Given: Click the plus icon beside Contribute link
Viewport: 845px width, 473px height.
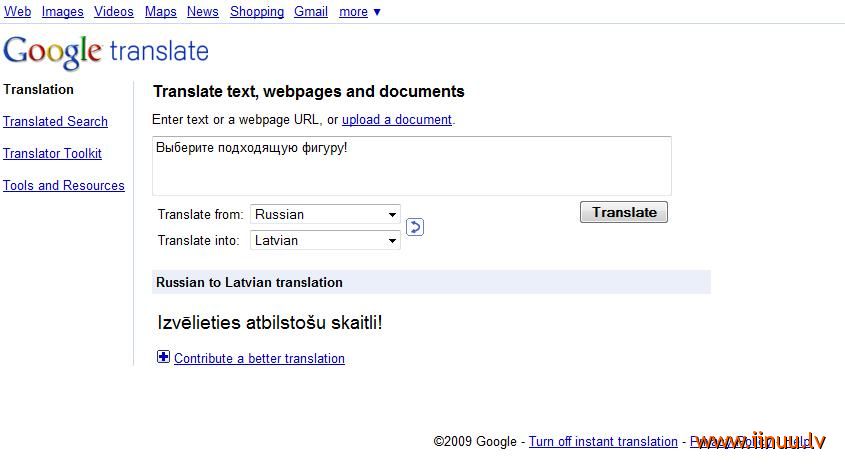Looking at the screenshot, I should click(x=163, y=357).
